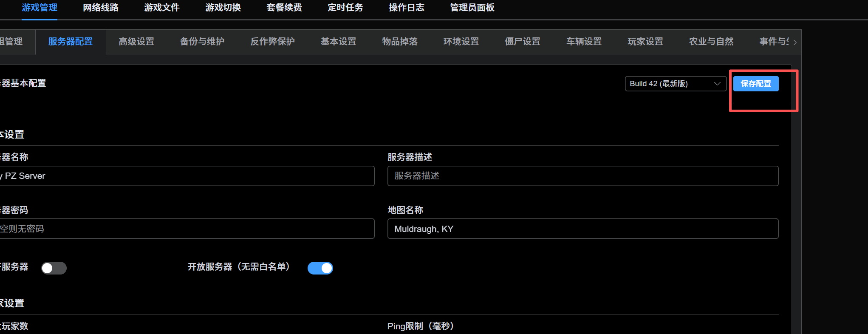Open the 备份与维护 tab
The image size is (868, 334).
(202, 42)
